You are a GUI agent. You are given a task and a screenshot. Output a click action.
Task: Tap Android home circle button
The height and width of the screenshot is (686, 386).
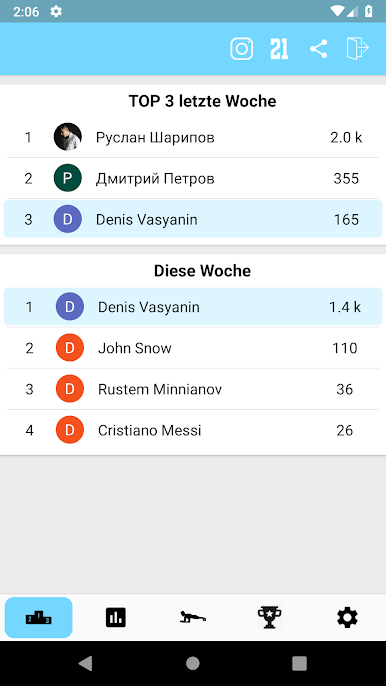pyautogui.click(x=193, y=663)
